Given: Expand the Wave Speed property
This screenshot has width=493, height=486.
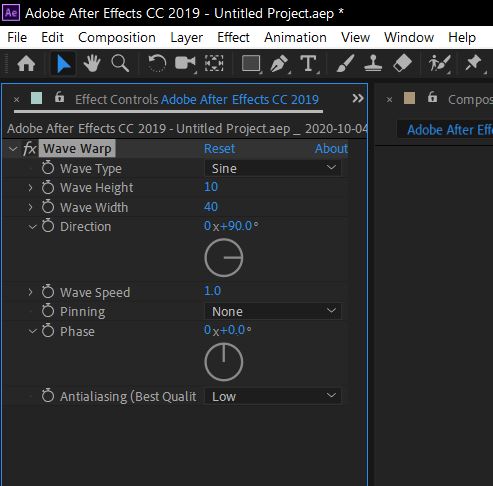Looking at the screenshot, I should 30,292.
